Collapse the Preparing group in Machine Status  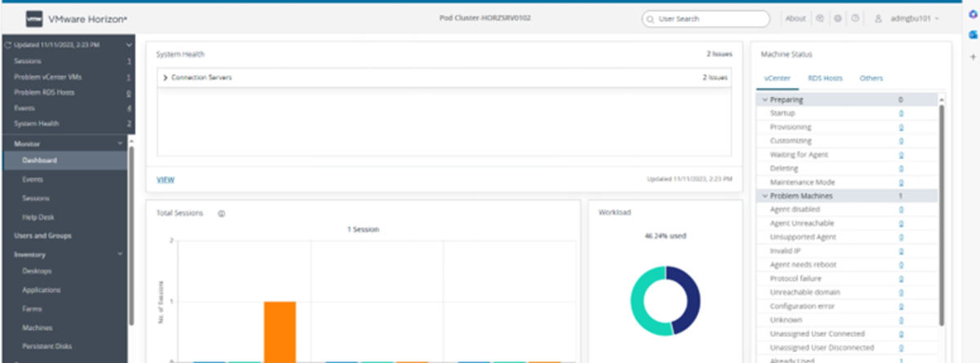point(765,100)
